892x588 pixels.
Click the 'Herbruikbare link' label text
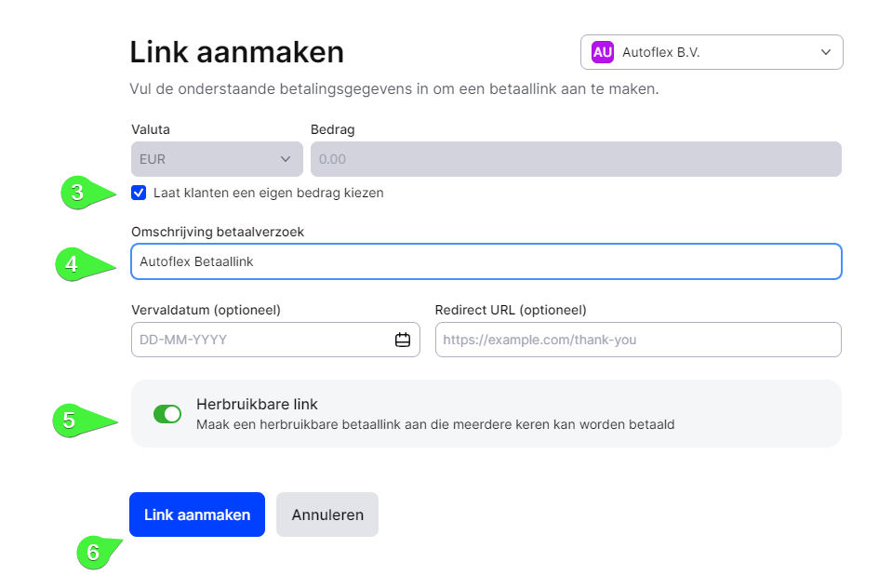257,404
